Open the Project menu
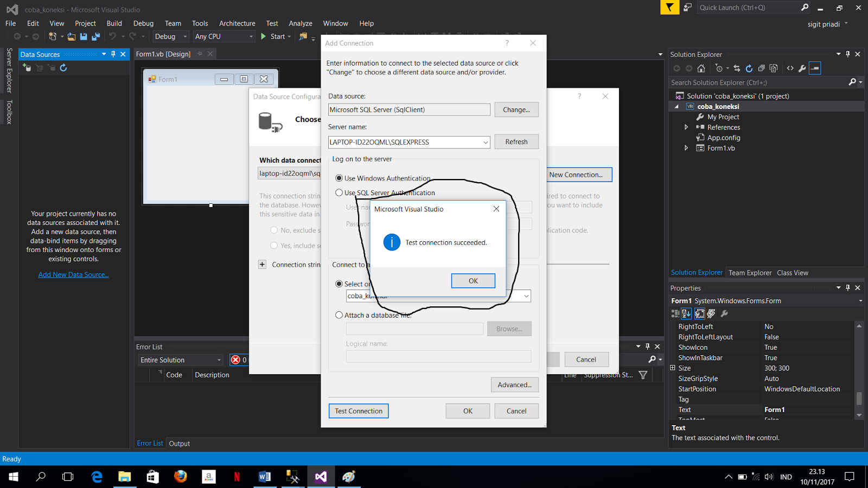868x488 pixels. click(85, 23)
